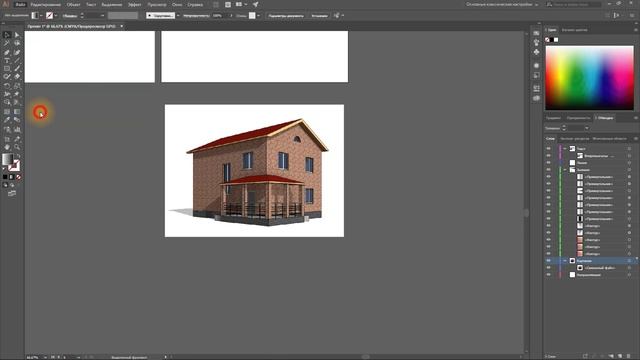Select the Shape Builder tool
The height and width of the screenshot is (360, 640).
click(7, 102)
